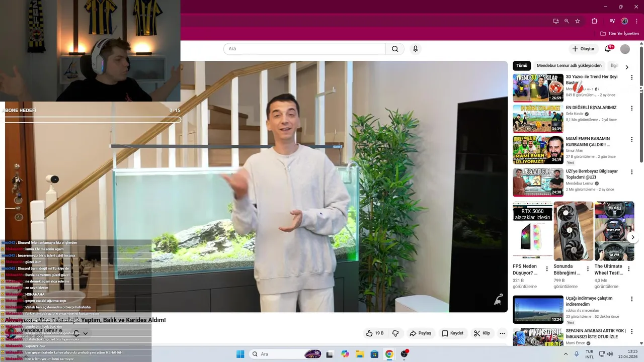
Task: Click the Kaydet save button
Action: click(x=452, y=333)
